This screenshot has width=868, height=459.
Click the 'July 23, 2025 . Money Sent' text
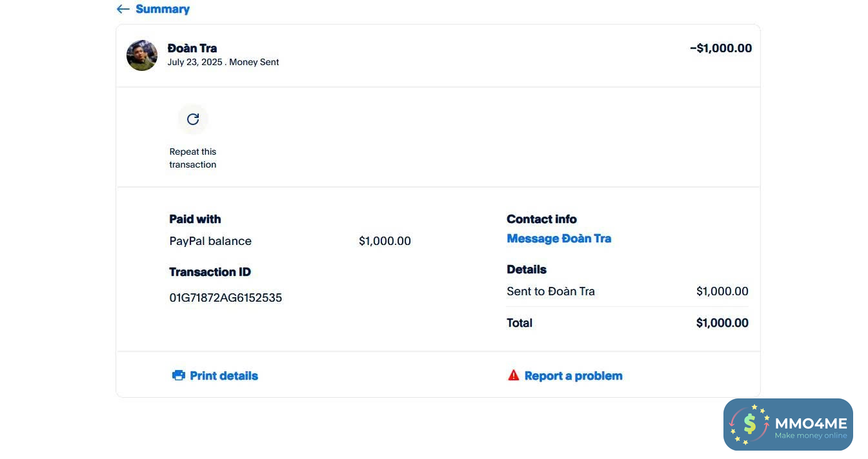coord(223,63)
